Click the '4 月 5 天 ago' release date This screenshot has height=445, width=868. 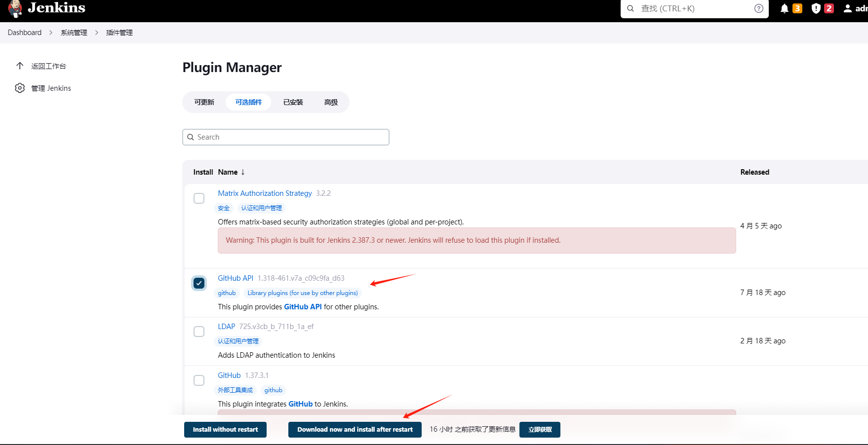[x=761, y=226]
